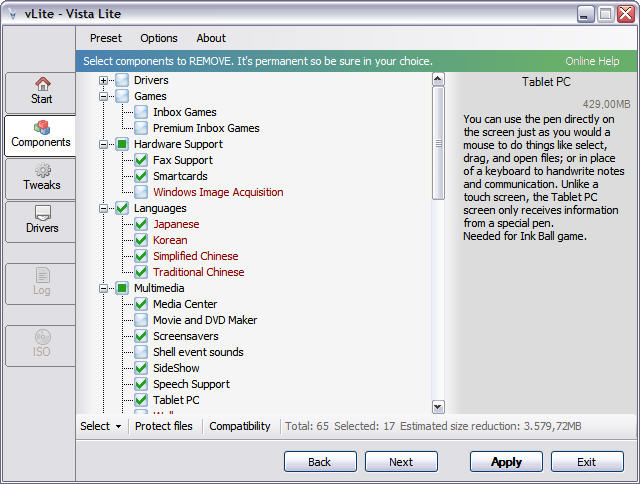Select the Premium Inbox Games label
Image resolution: width=640 pixels, height=484 pixels.
[x=206, y=128]
